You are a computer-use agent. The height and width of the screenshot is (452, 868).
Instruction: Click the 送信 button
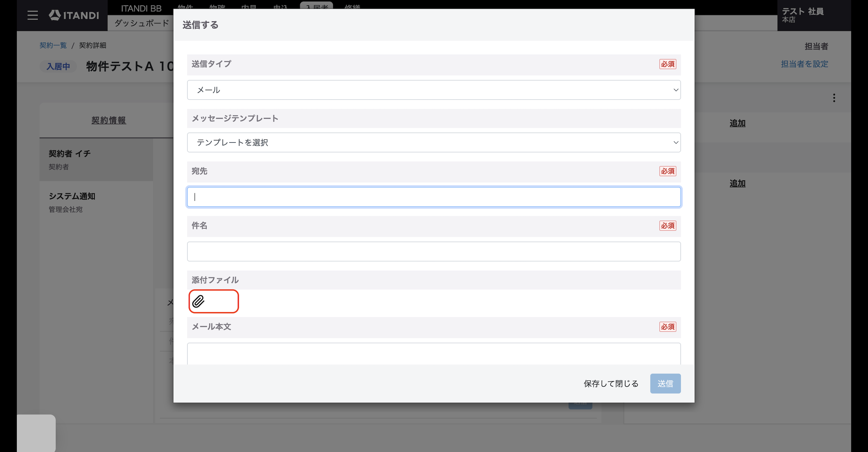pos(665,383)
